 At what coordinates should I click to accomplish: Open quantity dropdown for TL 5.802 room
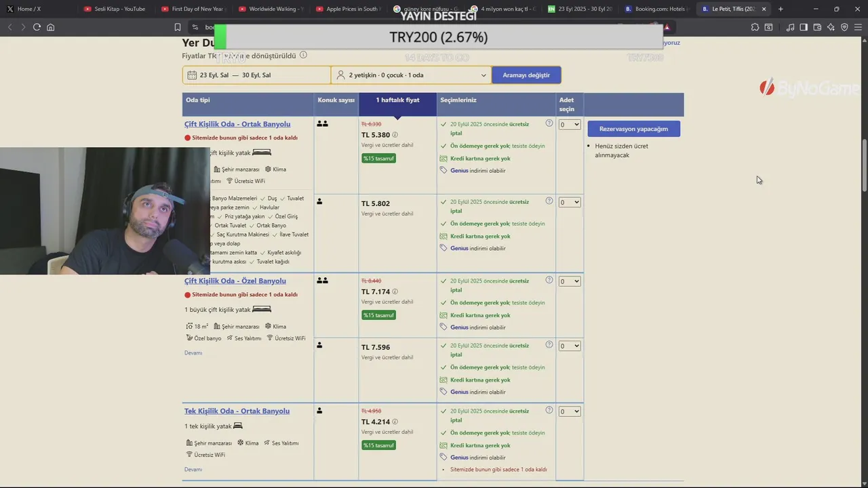(x=570, y=202)
